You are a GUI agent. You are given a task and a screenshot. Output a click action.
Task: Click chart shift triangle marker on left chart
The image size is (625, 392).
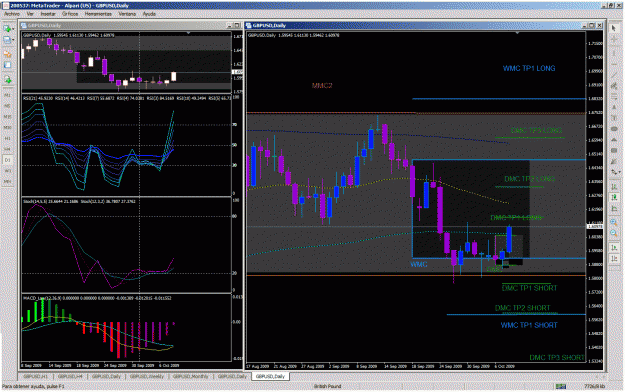[x=188, y=33]
